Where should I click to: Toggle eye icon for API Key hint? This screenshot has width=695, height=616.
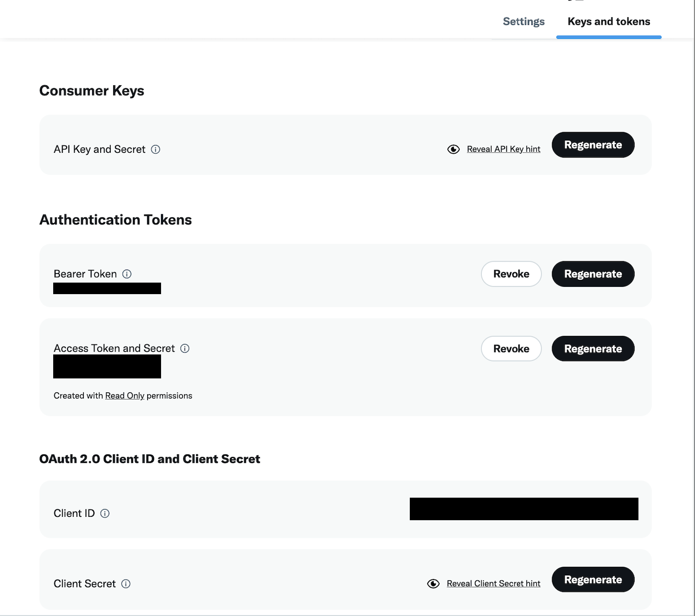tap(453, 149)
